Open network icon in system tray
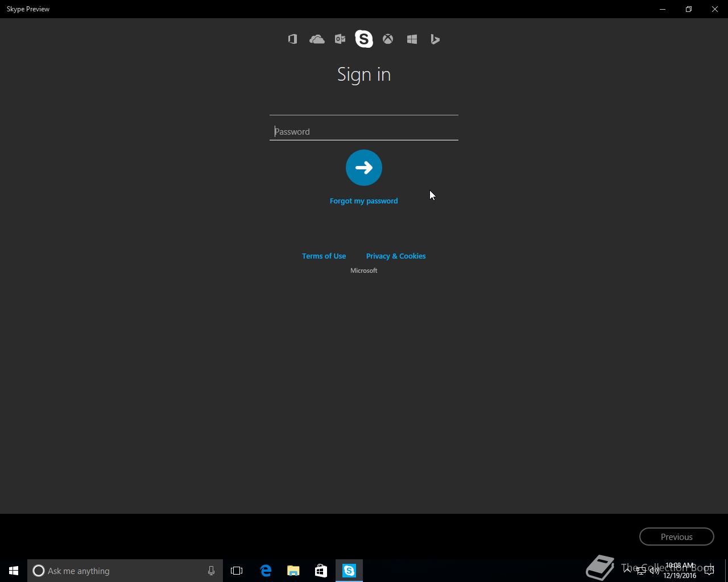 pos(641,571)
